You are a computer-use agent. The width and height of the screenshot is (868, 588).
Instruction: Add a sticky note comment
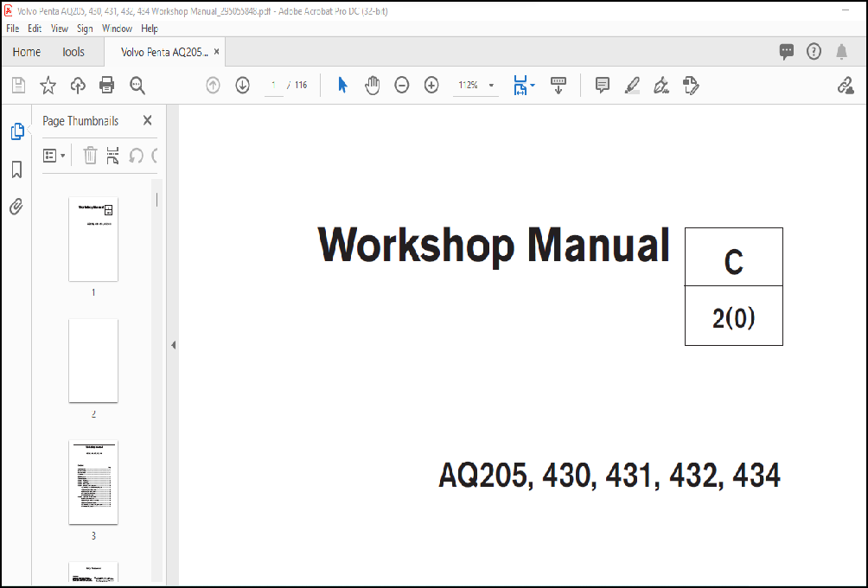pos(603,86)
